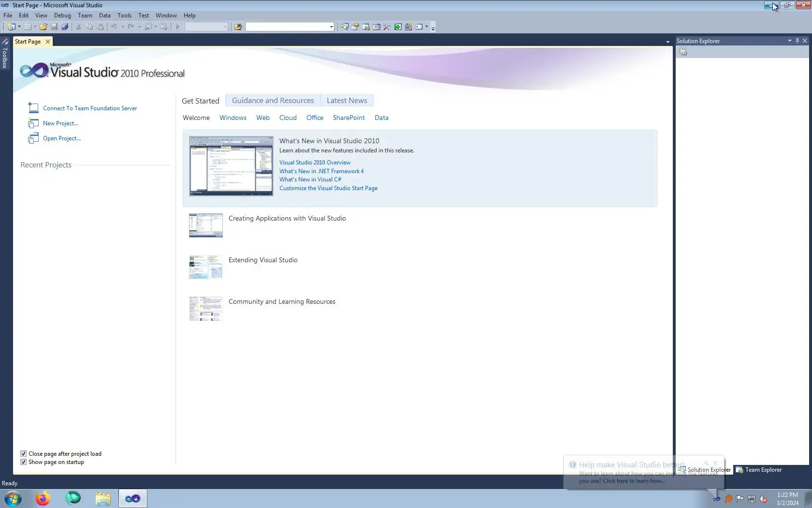Open the active files dropdown arrow
Screen dimensions: 812x508
coord(668,42)
